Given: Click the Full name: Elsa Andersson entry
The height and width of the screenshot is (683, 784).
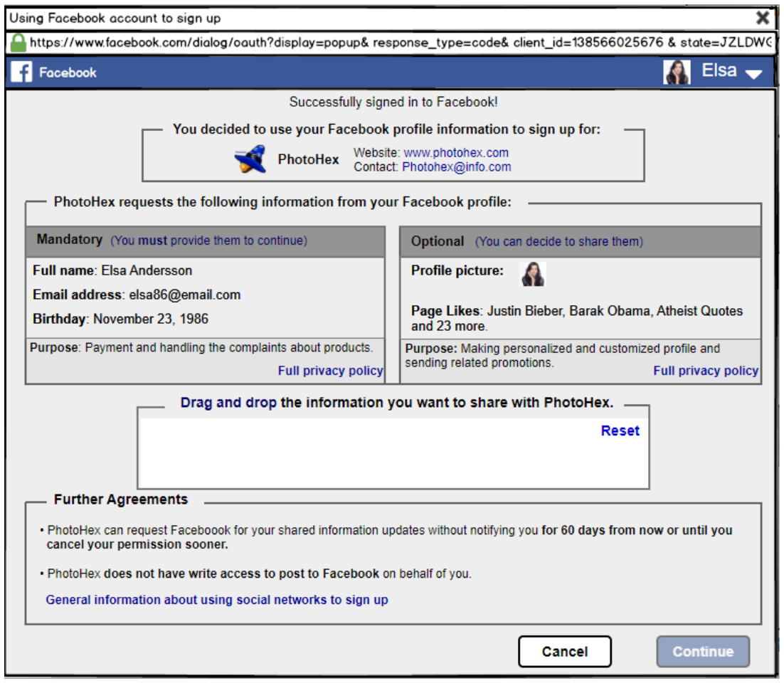Looking at the screenshot, I should pos(112,270).
